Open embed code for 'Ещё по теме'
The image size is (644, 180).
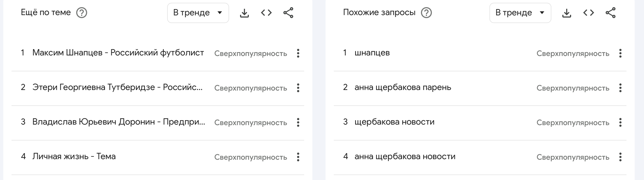266,13
